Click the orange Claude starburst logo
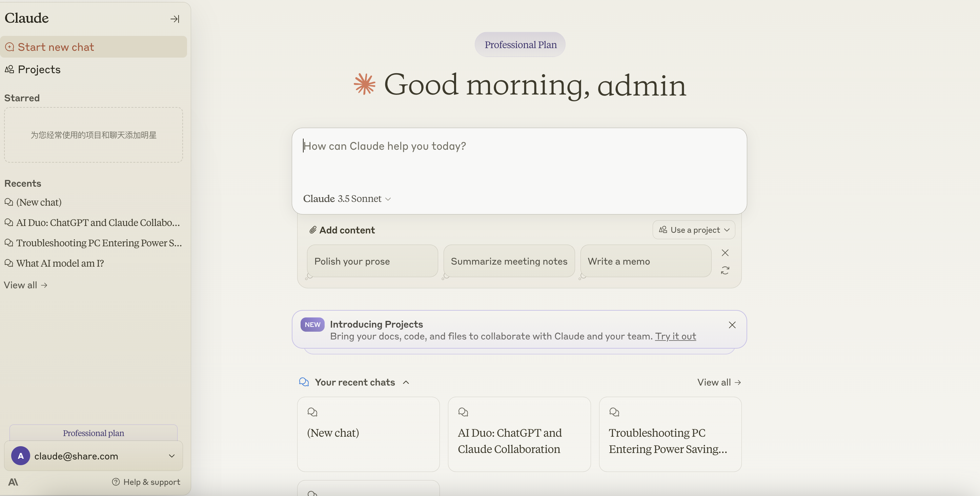Screen dimensions: 980x496 [x=365, y=84]
